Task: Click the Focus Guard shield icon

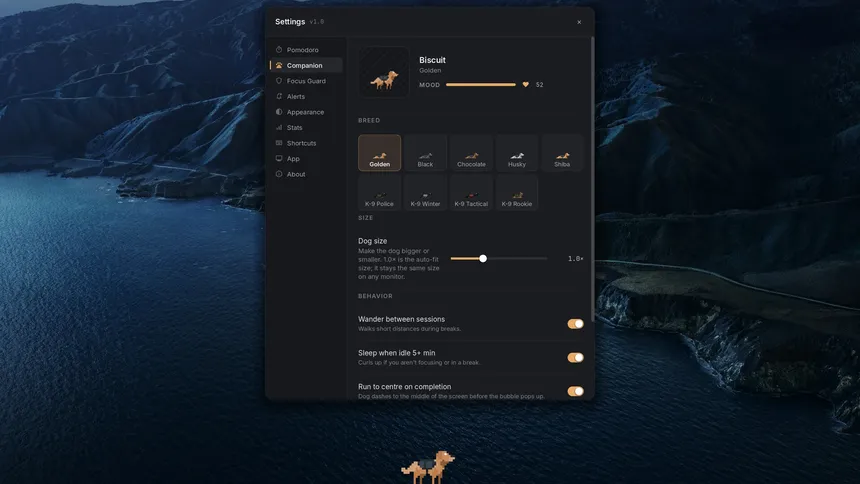Action: pyautogui.click(x=279, y=81)
